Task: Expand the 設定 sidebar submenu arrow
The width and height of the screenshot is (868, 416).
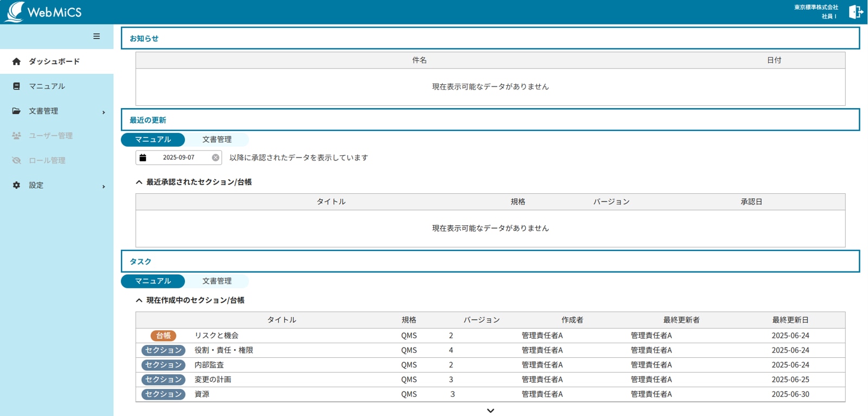Action: [104, 187]
